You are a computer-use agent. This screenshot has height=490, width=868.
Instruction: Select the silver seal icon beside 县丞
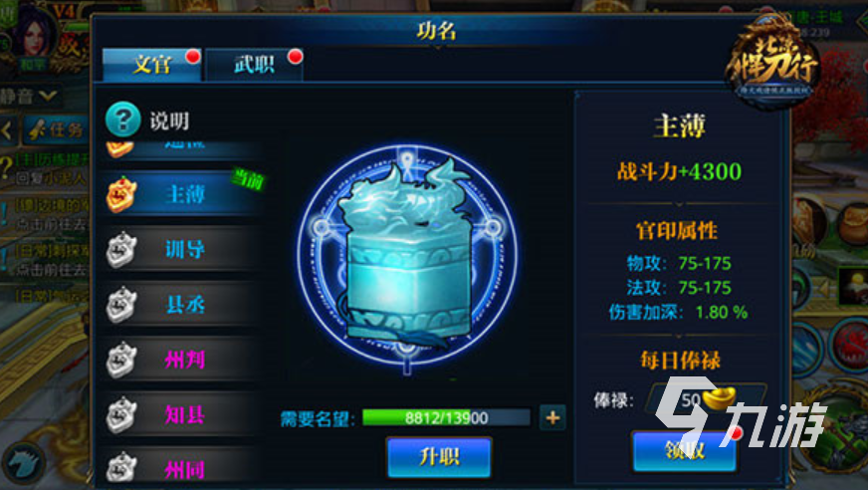click(121, 305)
